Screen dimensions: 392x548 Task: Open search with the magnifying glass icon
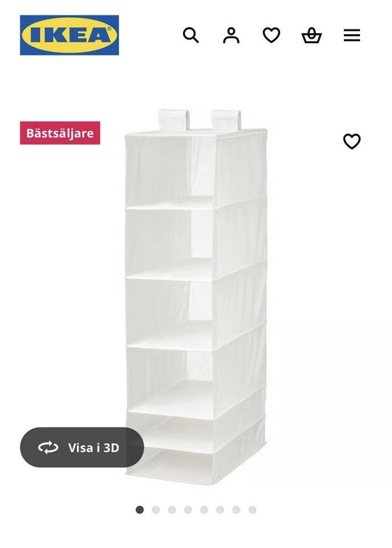tap(191, 35)
